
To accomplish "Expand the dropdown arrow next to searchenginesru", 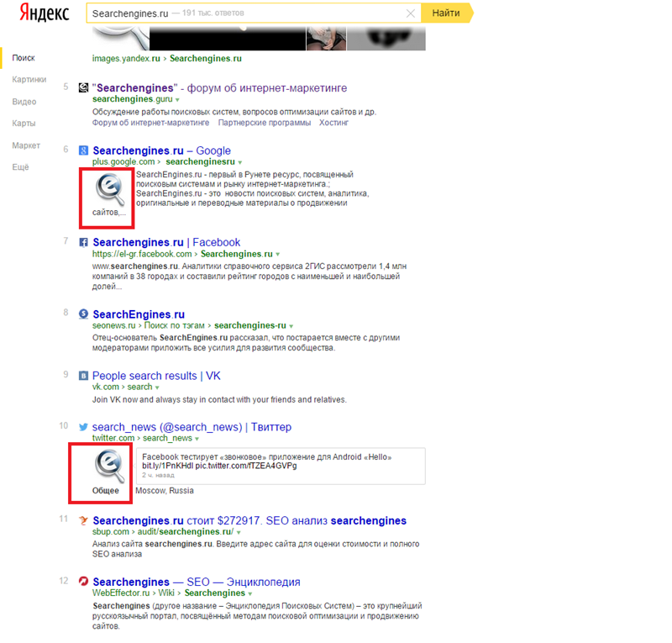I will point(240,162).
